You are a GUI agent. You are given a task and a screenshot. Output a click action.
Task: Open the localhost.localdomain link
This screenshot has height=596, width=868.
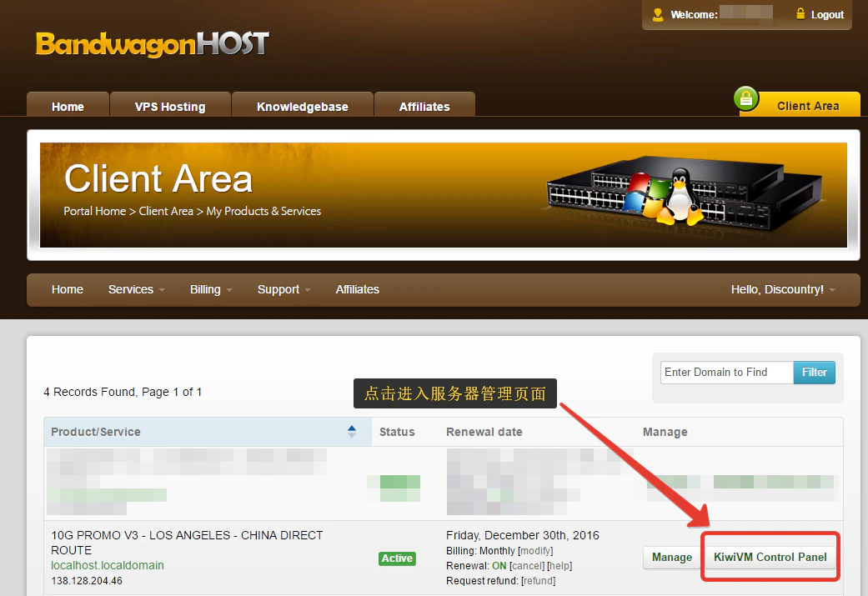[108, 565]
